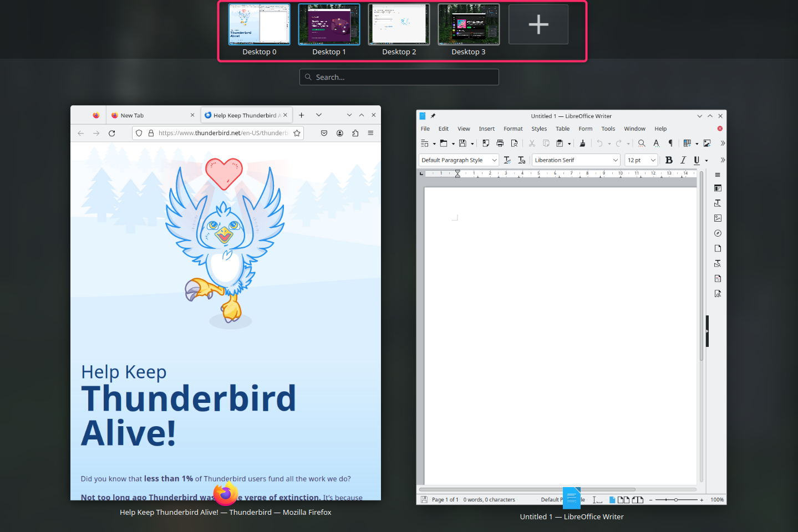Image resolution: width=798 pixels, height=532 pixels.
Task: Open Find and Replace magnifier icon
Action: 642,143
